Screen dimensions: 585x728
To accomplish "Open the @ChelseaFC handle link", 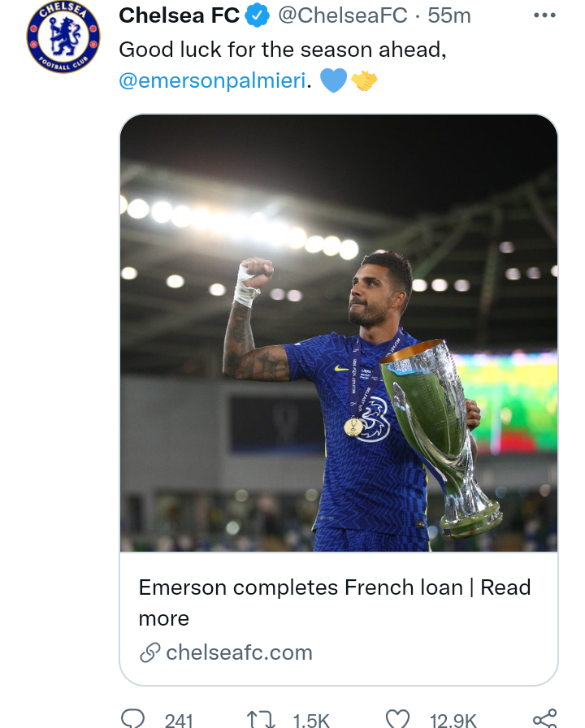I will click(342, 15).
